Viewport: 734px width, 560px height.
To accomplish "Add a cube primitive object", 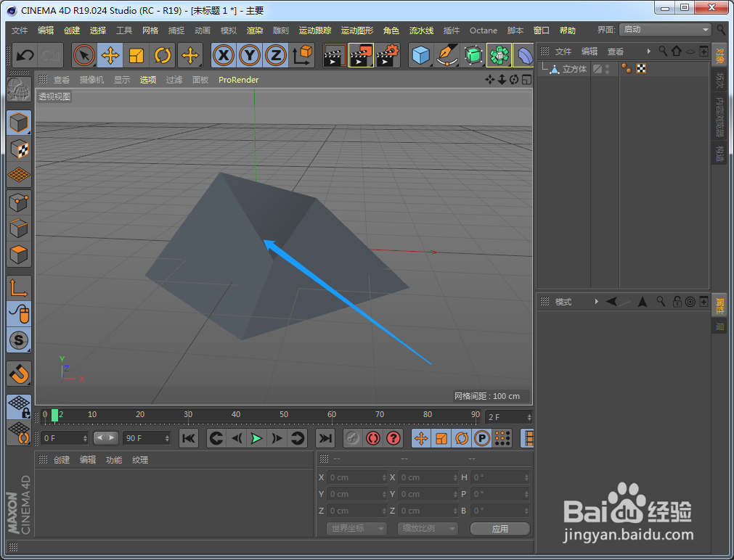I will [421, 56].
